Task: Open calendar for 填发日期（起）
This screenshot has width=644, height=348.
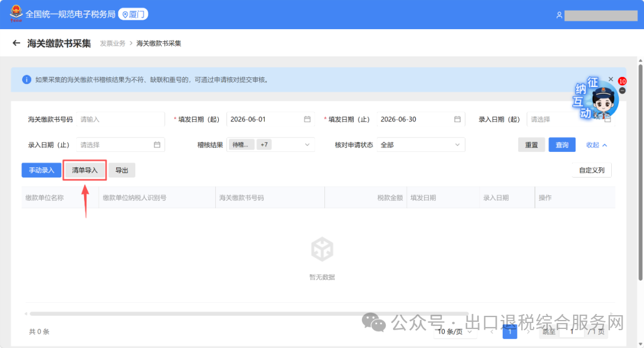Action: tap(307, 119)
